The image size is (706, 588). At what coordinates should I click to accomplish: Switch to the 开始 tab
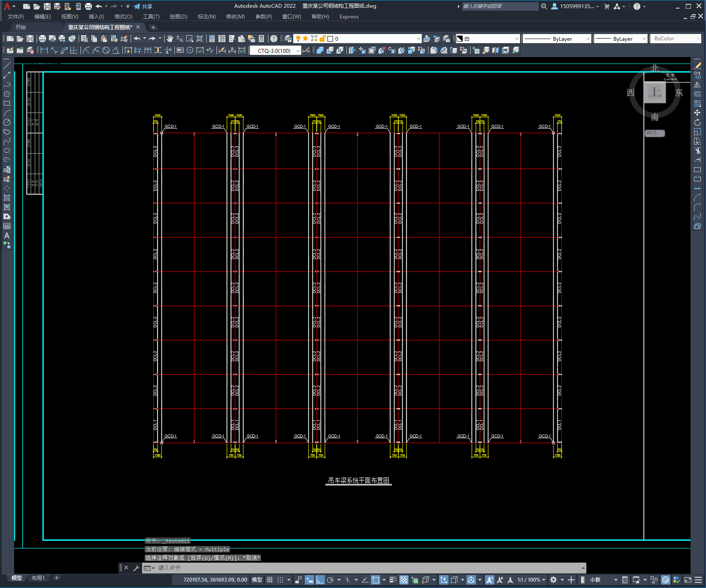tap(21, 27)
